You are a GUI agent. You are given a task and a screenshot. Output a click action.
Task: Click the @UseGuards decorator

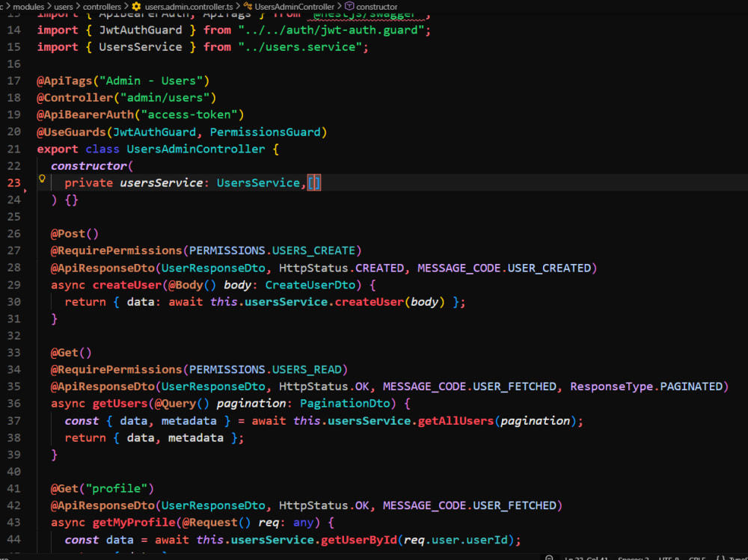tap(71, 132)
